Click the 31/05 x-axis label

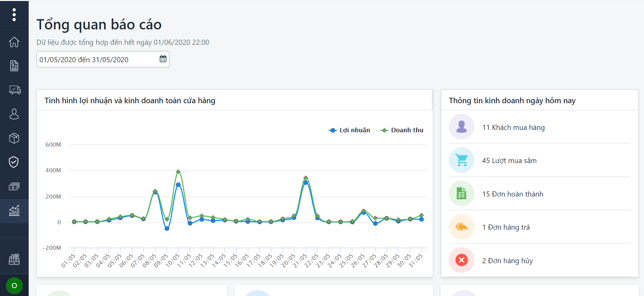[415, 260]
